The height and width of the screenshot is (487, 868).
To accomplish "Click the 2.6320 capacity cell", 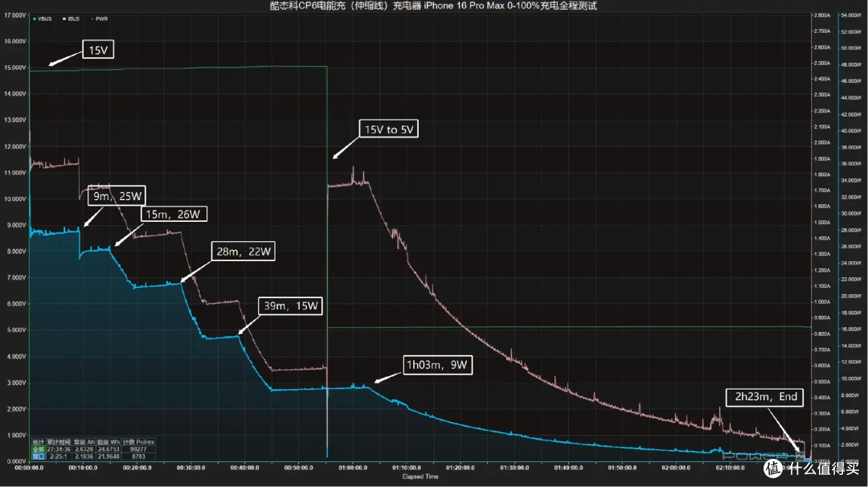I will (84, 449).
